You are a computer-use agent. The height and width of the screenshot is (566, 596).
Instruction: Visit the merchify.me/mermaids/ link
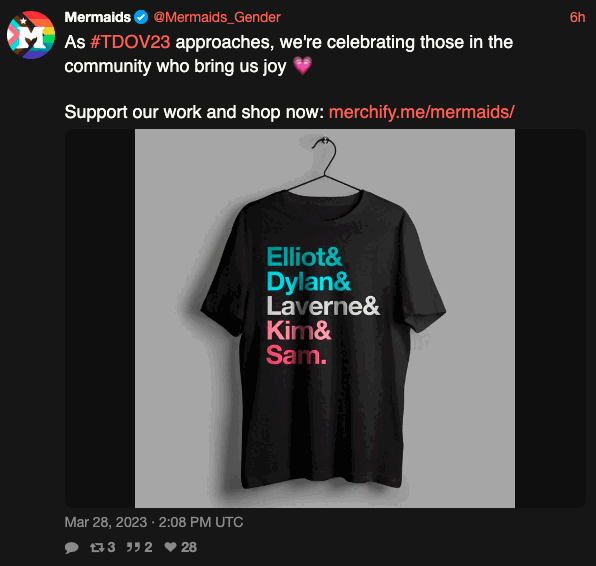point(422,113)
